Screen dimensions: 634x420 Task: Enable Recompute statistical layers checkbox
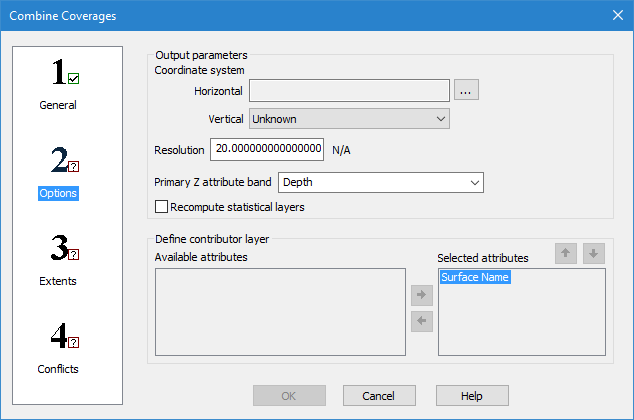pos(162,207)
